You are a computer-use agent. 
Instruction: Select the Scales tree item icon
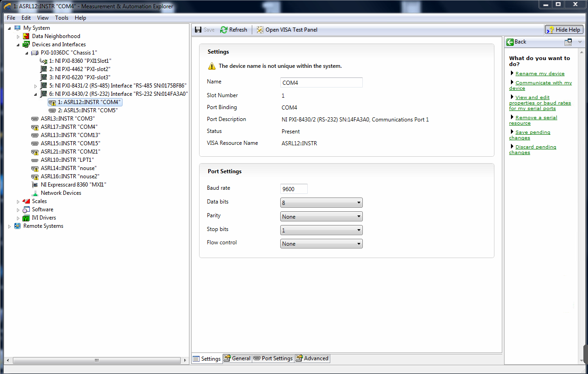26,201
